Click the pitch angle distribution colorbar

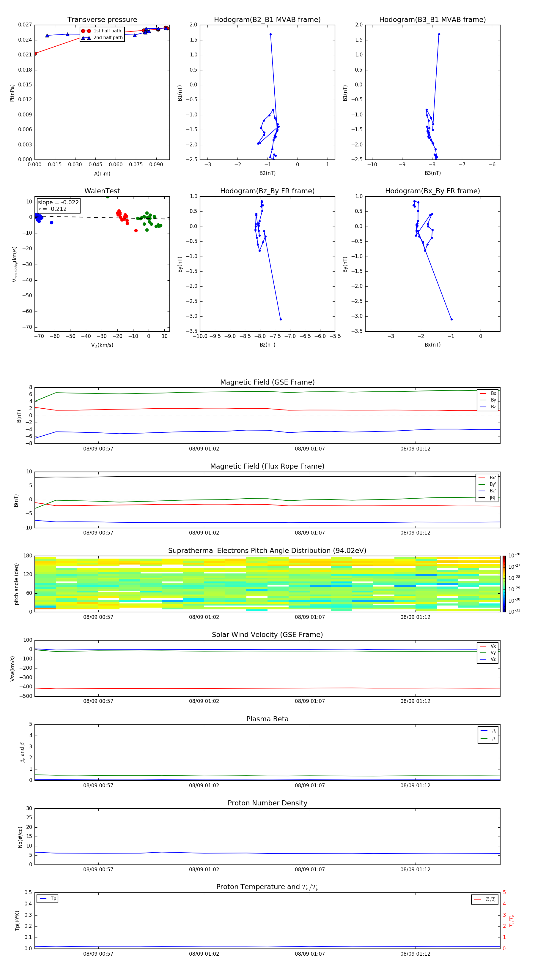504,584
